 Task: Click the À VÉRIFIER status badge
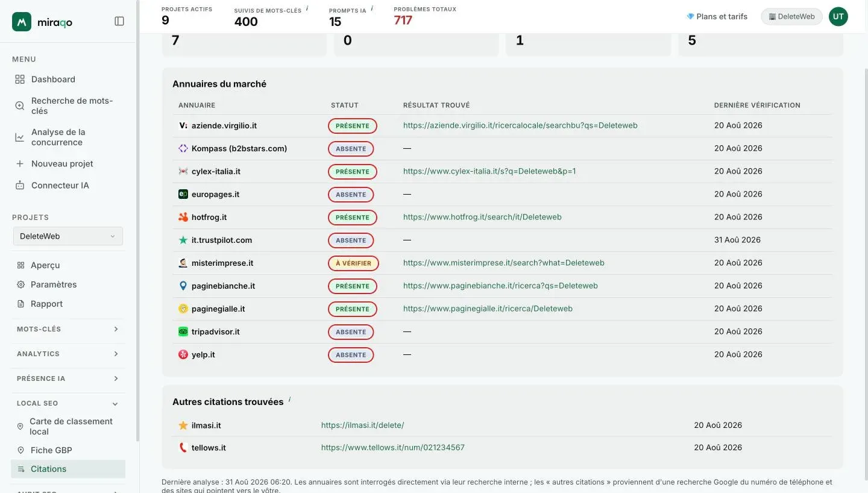pos(353,263)
